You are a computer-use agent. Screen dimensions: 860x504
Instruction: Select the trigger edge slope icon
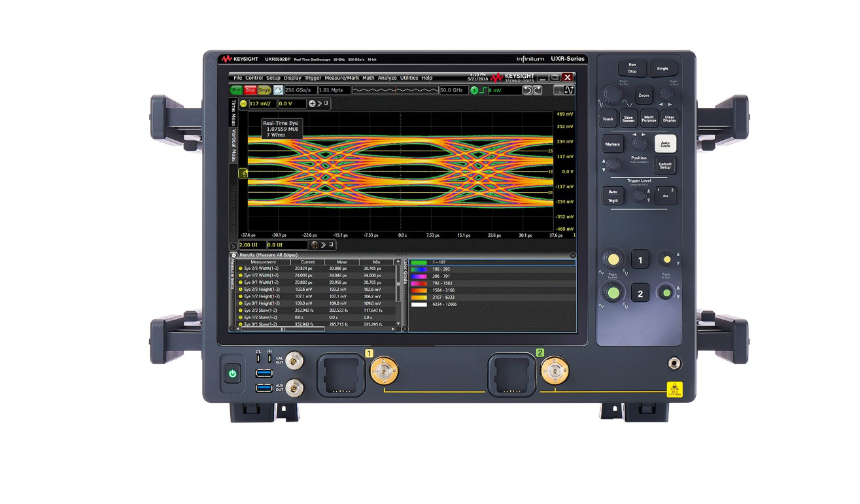point(485,90)
